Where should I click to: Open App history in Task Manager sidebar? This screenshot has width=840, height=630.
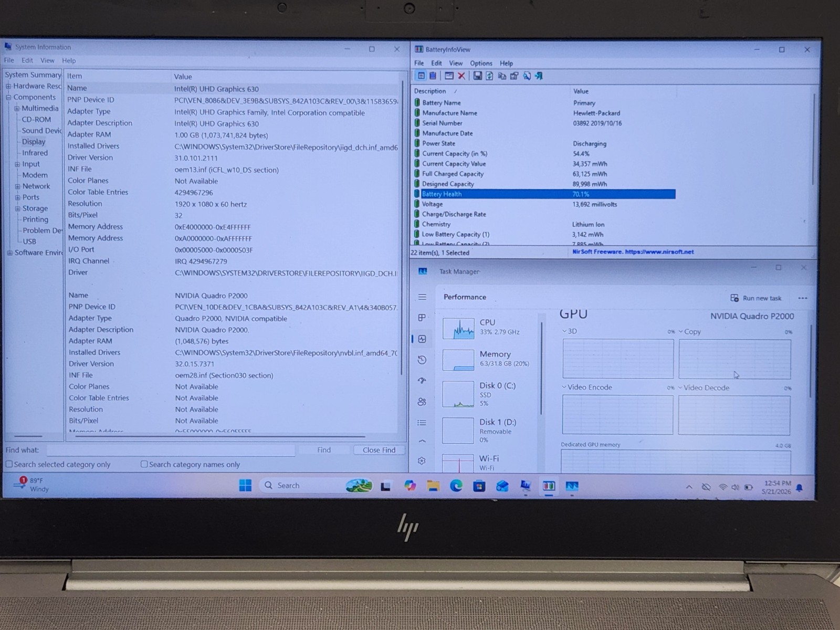tap(422, 360)
